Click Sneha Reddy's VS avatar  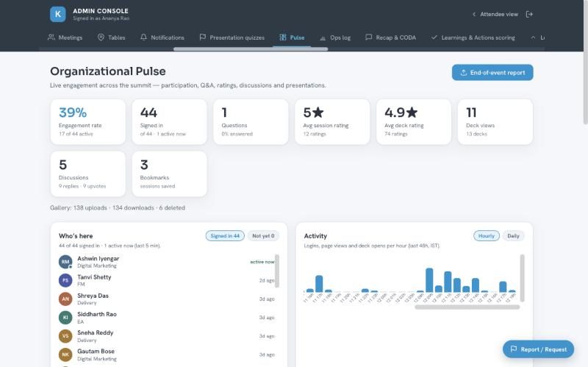click(x=65, y=336)
